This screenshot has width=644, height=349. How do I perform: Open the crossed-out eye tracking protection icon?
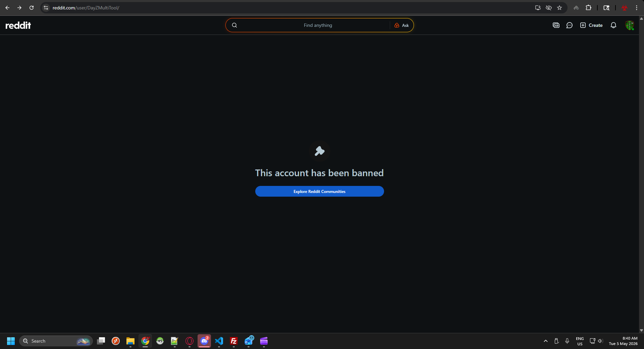click(x=549, y=8)
